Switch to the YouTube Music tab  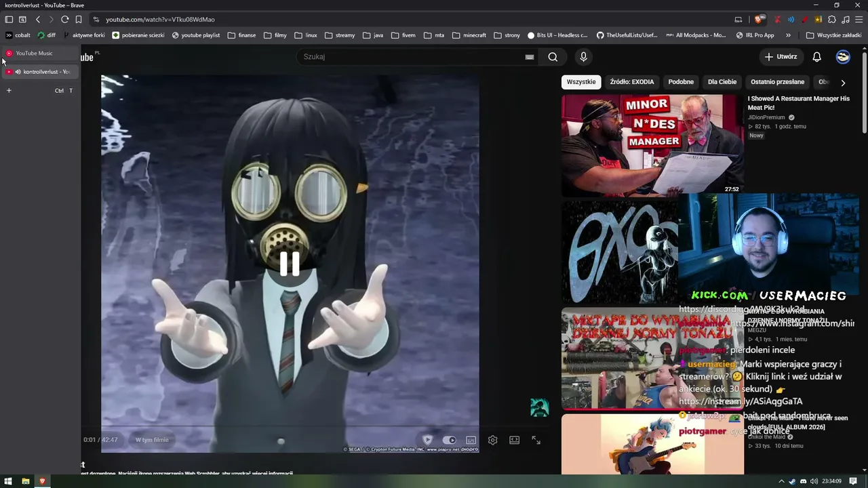click(x=41, y=53)
